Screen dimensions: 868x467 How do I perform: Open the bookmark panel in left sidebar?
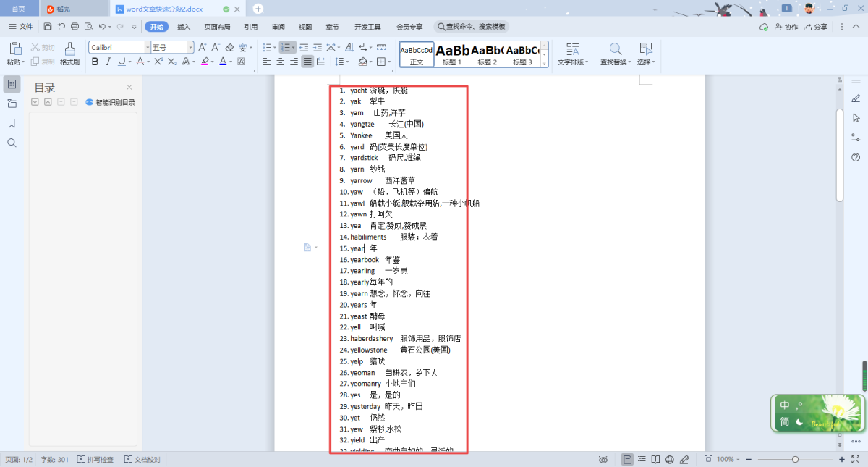pyautogui.click(x=12, y=123)
